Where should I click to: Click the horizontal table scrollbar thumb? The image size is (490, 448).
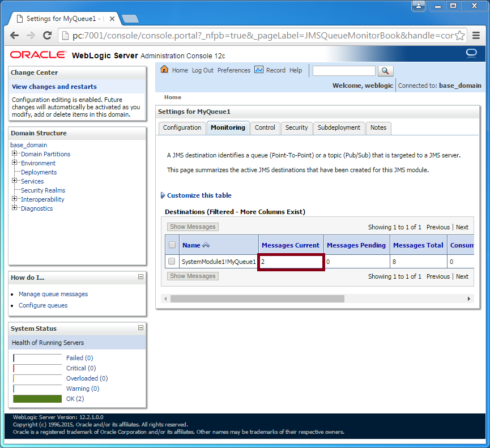[x=257, y=299]
